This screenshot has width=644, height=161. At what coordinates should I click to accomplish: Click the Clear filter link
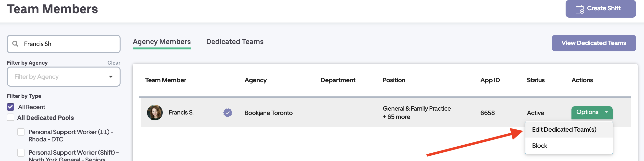[114, 63]
